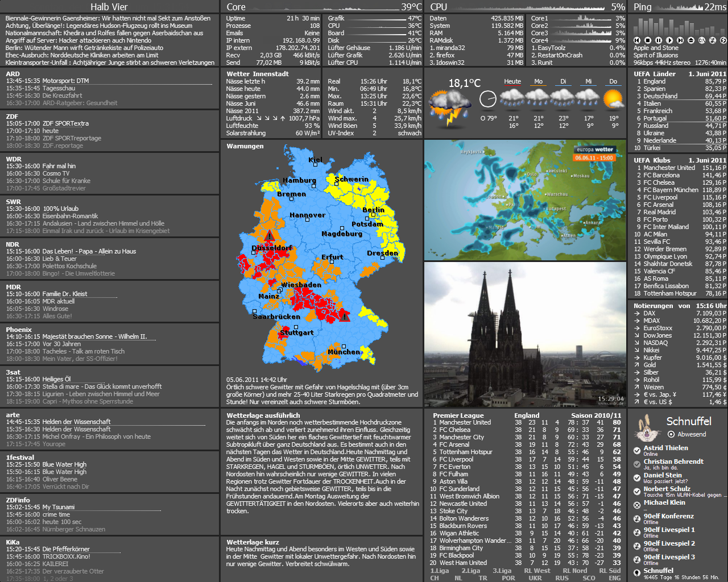The image size is (728, 582).
Task: Click song title Apple and Stone
Action: (x=656, y=48)
